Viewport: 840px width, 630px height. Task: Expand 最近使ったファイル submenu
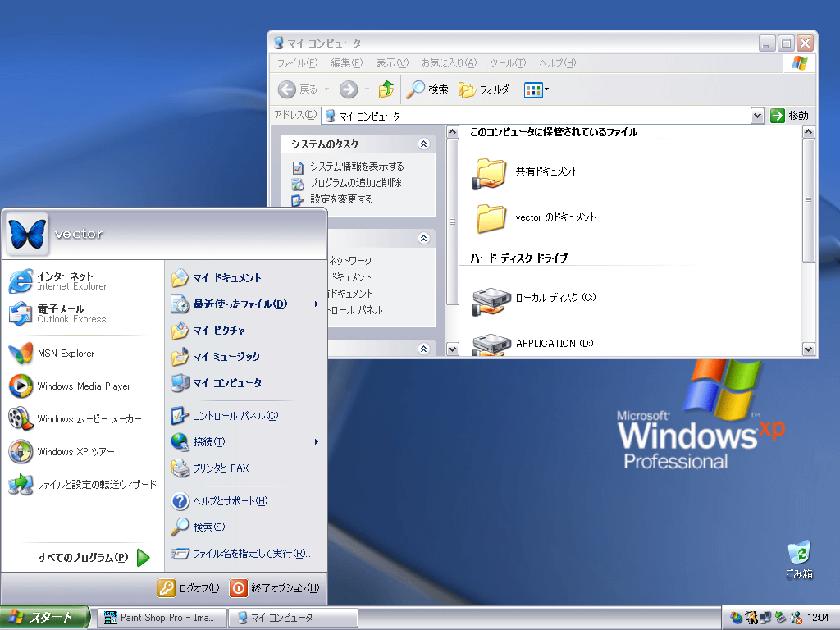click(244, 304)
